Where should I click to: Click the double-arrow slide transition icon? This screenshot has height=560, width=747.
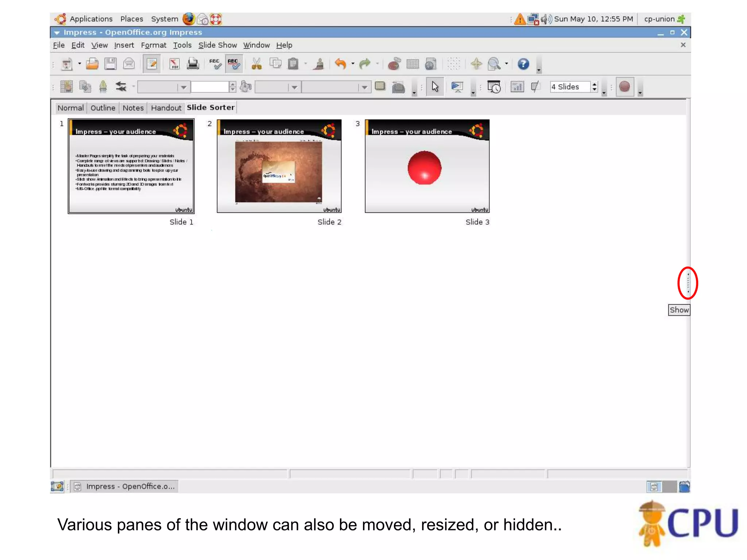[121, 86]
